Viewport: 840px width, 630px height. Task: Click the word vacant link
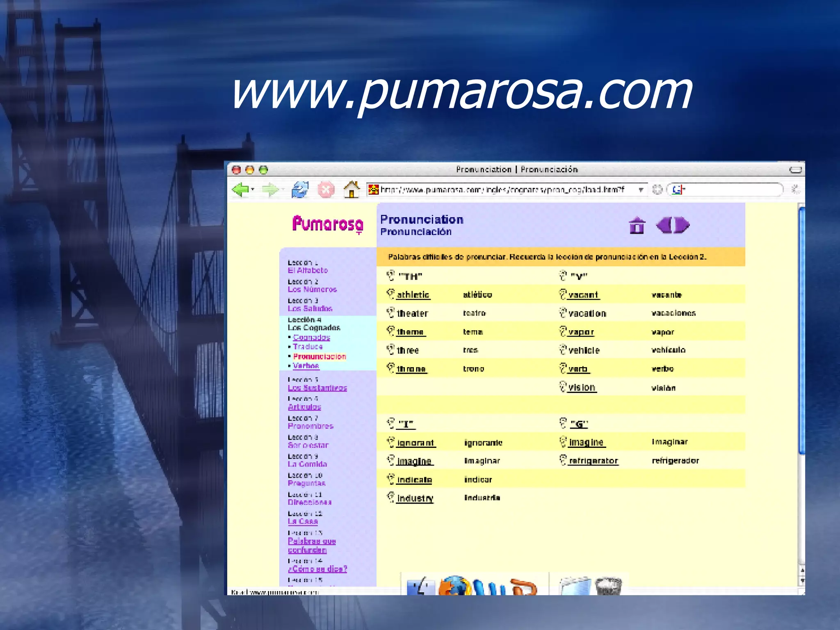[583, 294]
